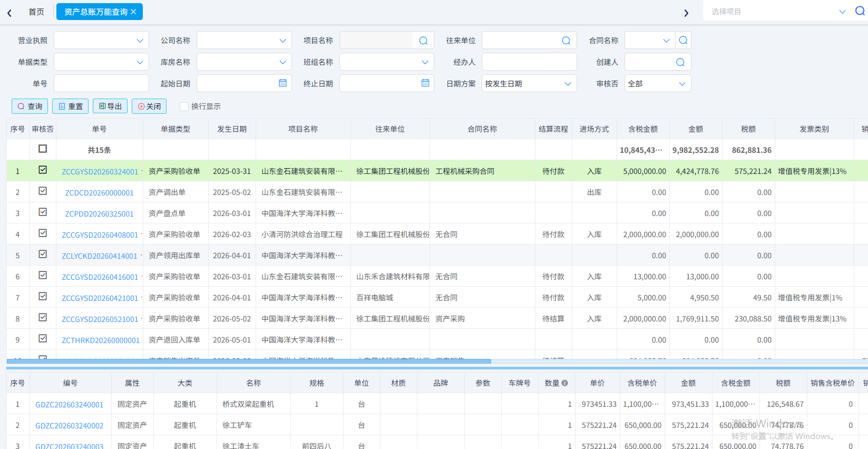Click the left arrow to scroll tabs back
The width and height of the screenshot is (868, 449).
point(9,13)
